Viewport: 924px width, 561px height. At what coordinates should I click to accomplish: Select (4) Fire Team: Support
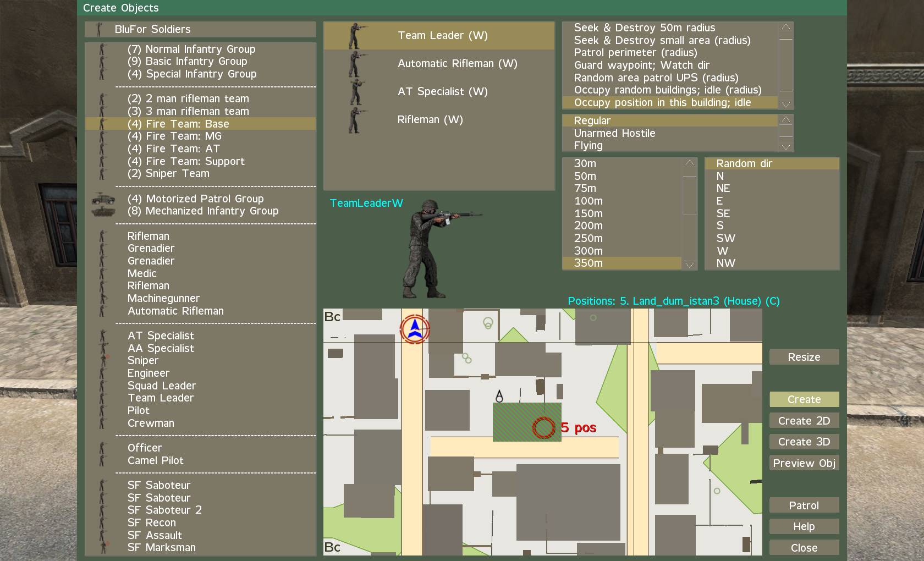click(200, 161)
